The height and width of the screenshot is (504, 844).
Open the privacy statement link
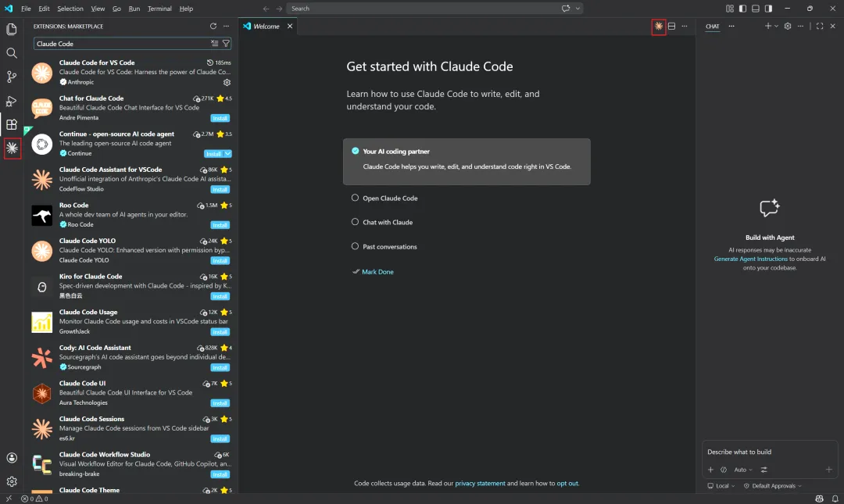click(480, 484)
